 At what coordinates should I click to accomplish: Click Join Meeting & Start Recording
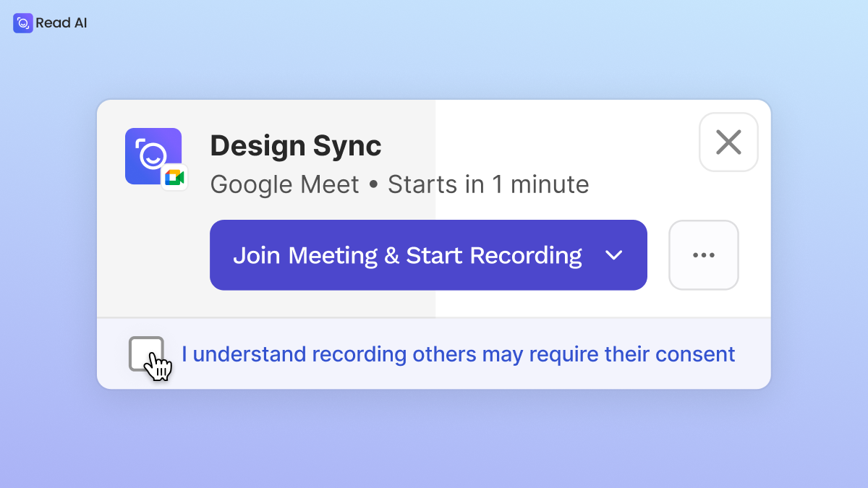[x=428, y=255]
